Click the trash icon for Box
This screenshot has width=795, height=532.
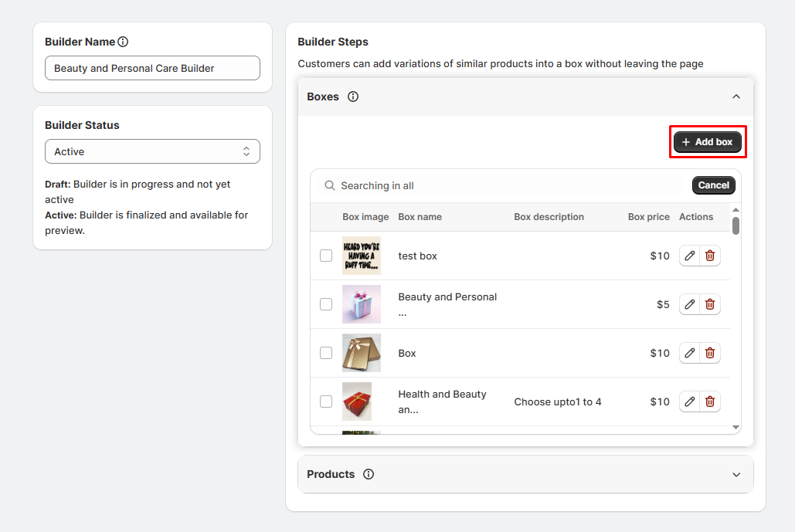[710, 353]
